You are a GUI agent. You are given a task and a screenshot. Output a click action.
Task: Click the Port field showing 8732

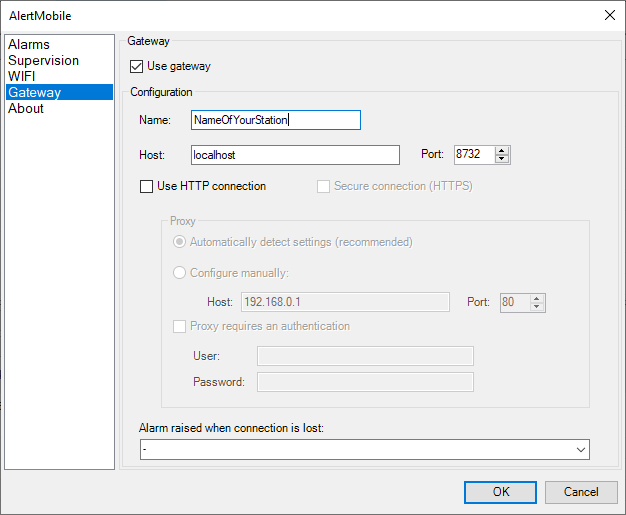pos(473,155)
